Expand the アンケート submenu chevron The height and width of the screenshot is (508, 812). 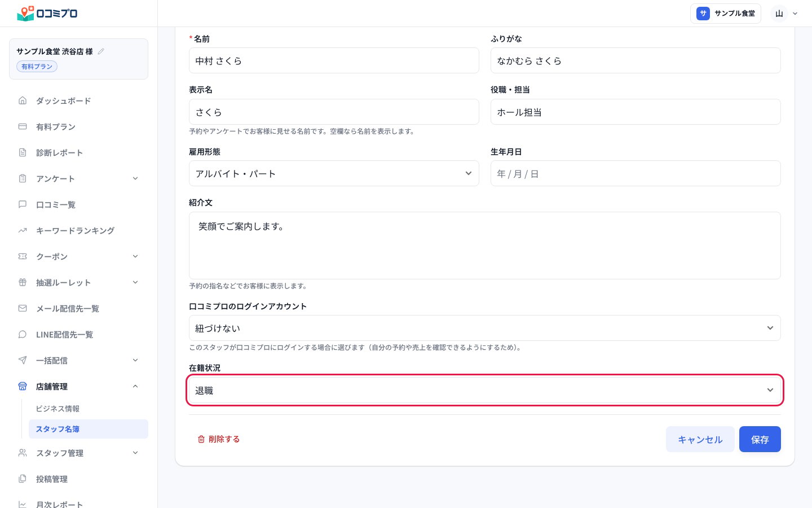pyautogui.click(x=135, y=178)
